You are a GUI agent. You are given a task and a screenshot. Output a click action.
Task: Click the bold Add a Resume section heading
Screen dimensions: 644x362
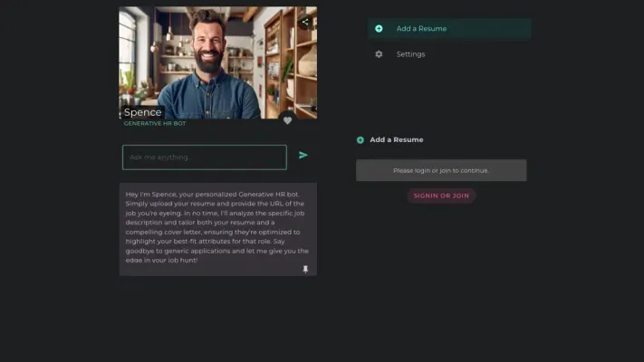pos(396,140)
